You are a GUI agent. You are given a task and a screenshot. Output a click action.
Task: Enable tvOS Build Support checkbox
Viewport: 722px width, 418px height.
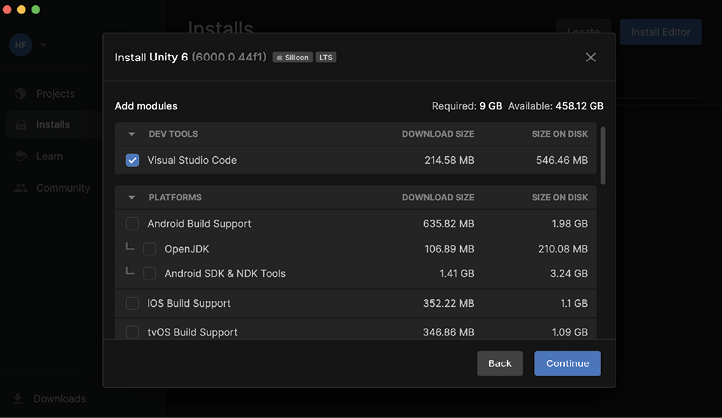pyautogui.click(x=132, y=332)
